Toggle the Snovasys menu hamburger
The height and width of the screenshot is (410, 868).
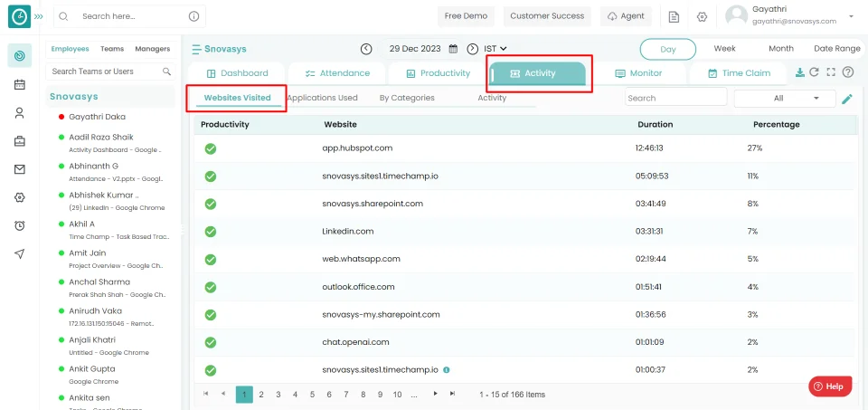point(196,49)
